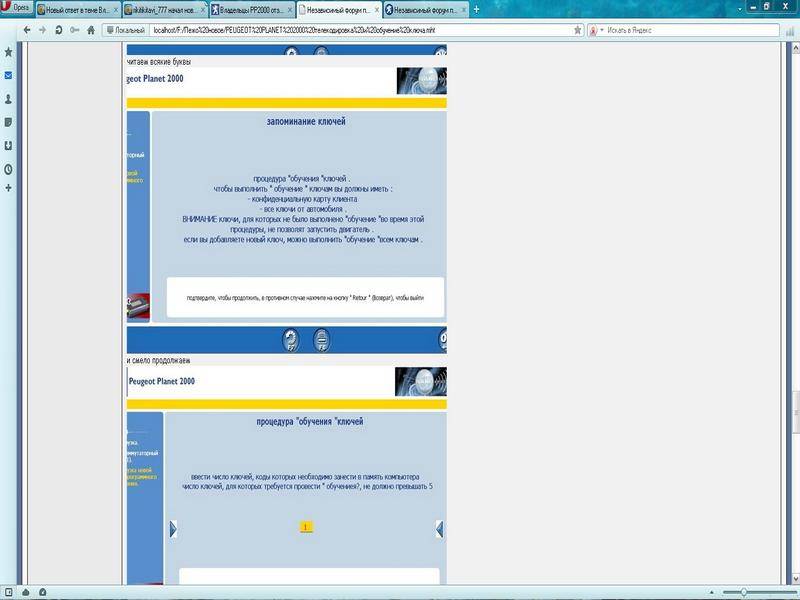This screenshot has width=800, height=600.
Task: Open a new tab with plus button
Action: point(476,8)
